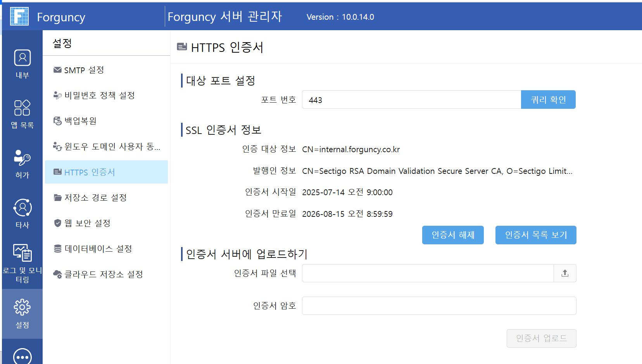The width and height of the screenshot is (642, 364).
Task: Click the 웹 보안 설정 shield icon
Action: [57, 223]
